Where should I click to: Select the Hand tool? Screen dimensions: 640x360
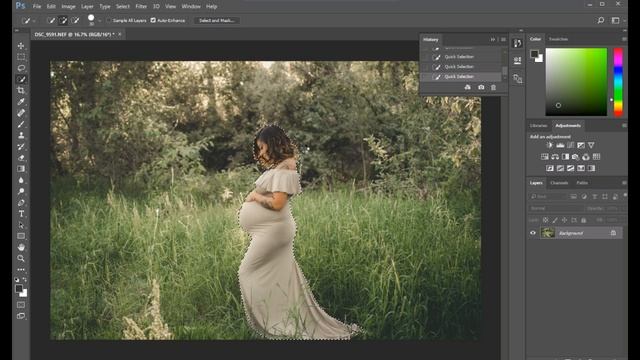pos(21,247)
